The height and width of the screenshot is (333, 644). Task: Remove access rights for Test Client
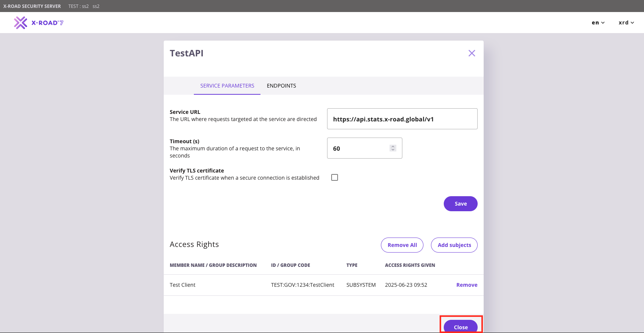467,285
